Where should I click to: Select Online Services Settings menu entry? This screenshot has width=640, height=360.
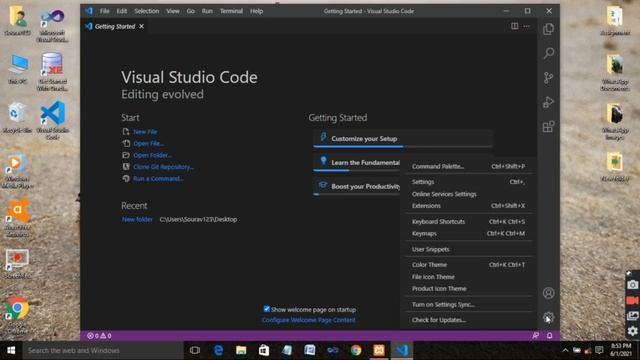click(x=468, y=194)
